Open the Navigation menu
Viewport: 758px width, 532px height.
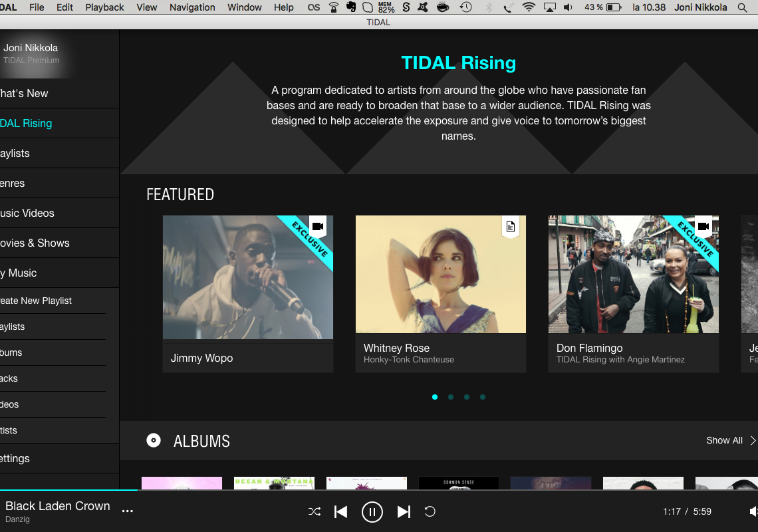click(191, 7)
